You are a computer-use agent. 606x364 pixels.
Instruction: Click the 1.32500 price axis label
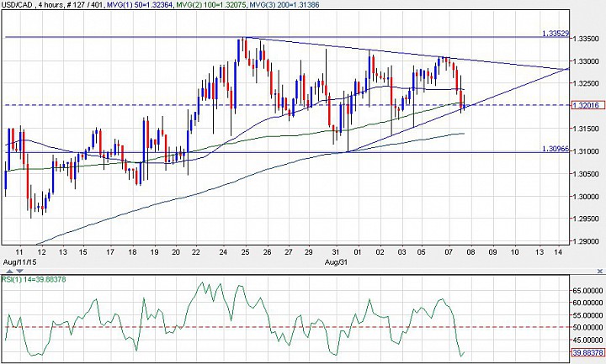click(x=587, y=83)
